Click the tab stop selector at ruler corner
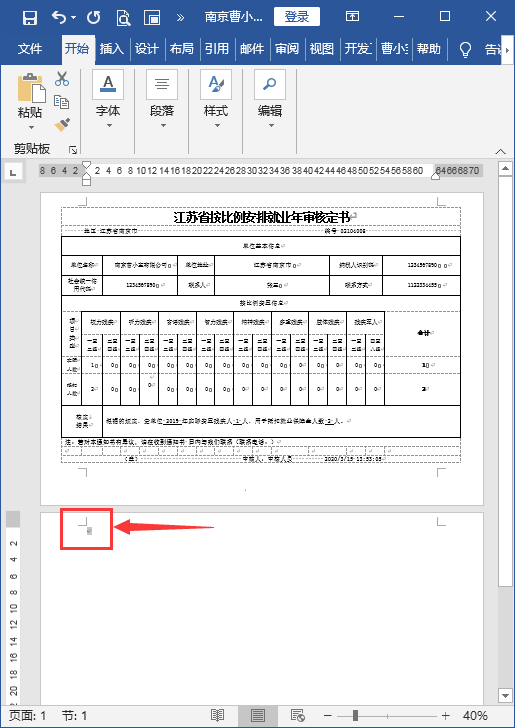The image size is (515, 728). (13, 173)
